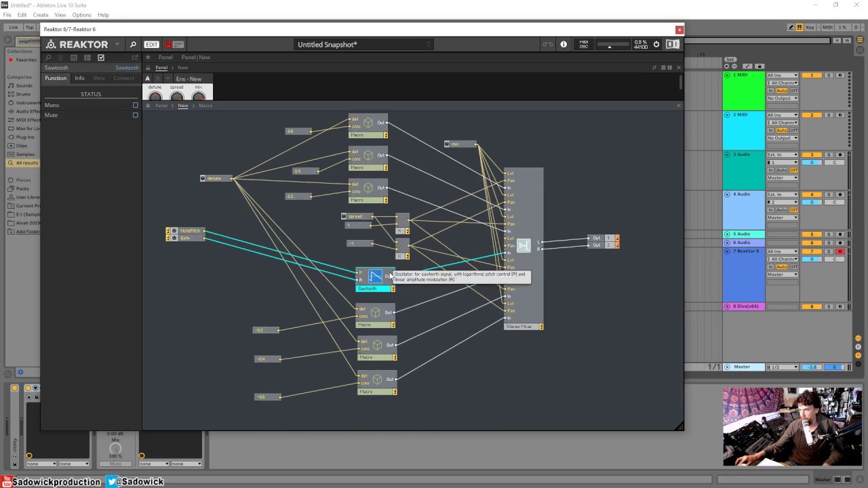Open the View properties tab

click(99, 78)
